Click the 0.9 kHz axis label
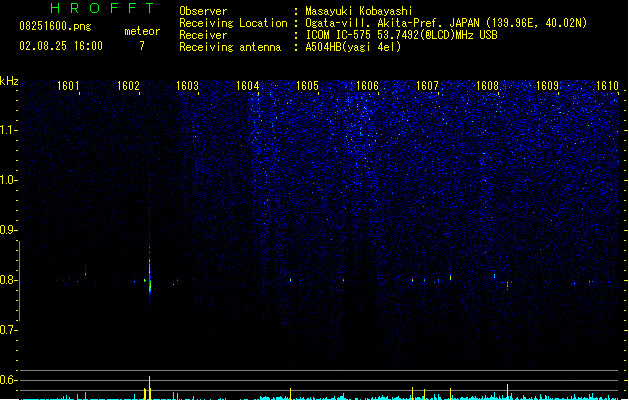The height and width of the screenshot is (400, 629). 9,230
